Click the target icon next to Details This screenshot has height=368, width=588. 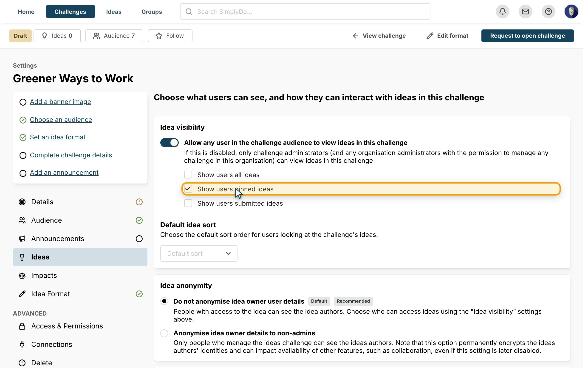point(22,202)
